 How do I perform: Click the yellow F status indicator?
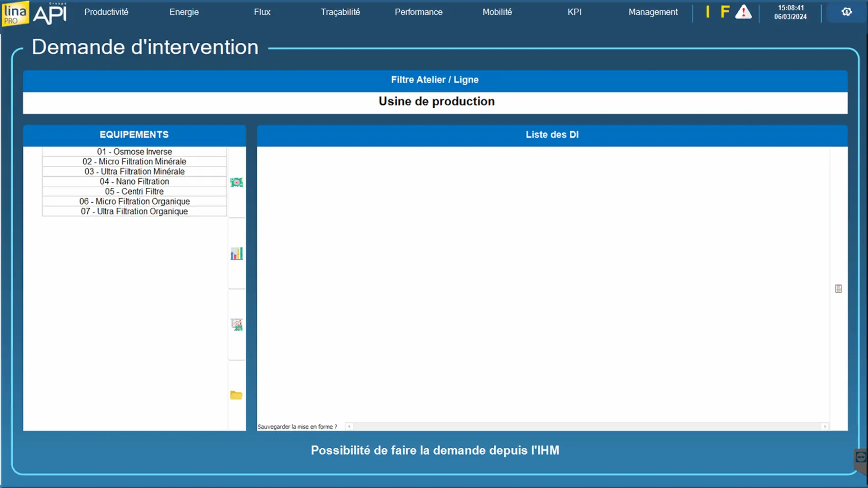(x=725, y=12)
